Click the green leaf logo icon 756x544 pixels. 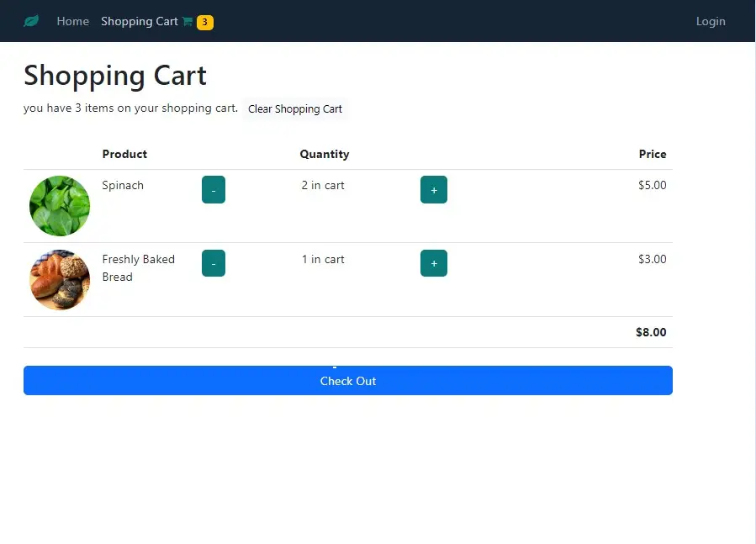31,21
